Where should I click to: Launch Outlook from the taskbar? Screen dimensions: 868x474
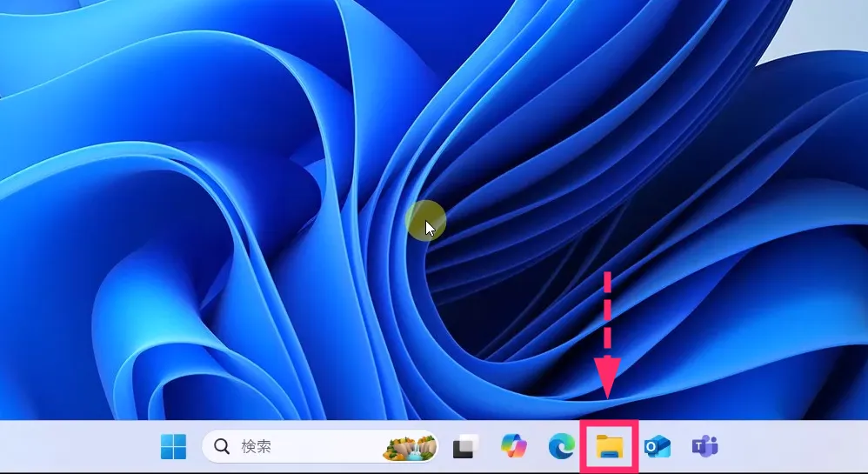pyautogui.click(x=657, y=447)
